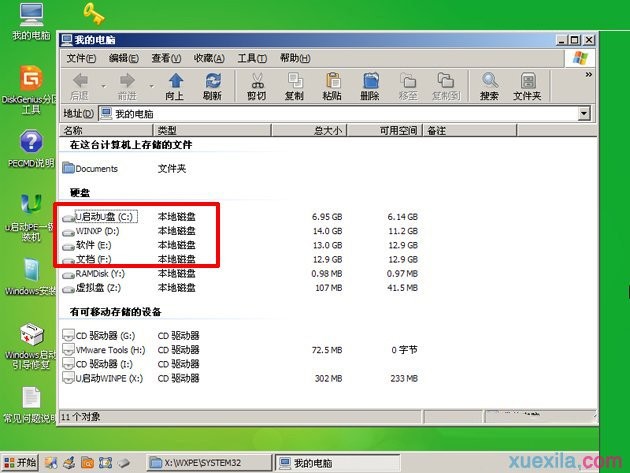The height and width of the screenshot is (473, 630).
Task: Open the address bar dropdown arrow
Action: (x=584, y=114)
